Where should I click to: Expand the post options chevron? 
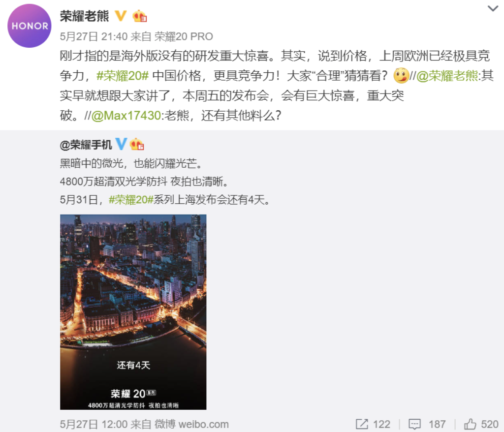(x=492, y=8)
